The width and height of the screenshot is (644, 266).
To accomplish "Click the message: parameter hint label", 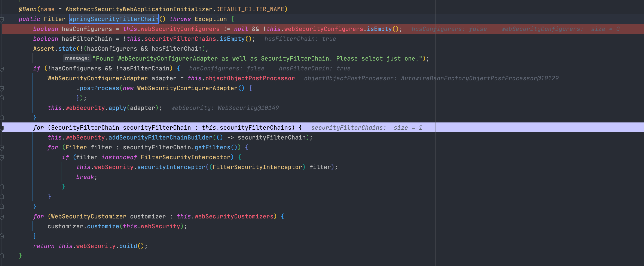I will 77,59.
